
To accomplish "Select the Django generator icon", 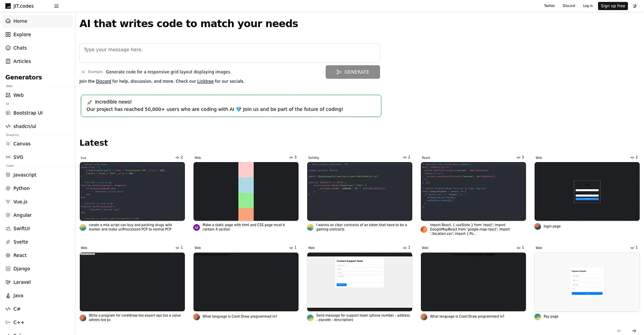I will pyautogui.click(x=8, y=269).
